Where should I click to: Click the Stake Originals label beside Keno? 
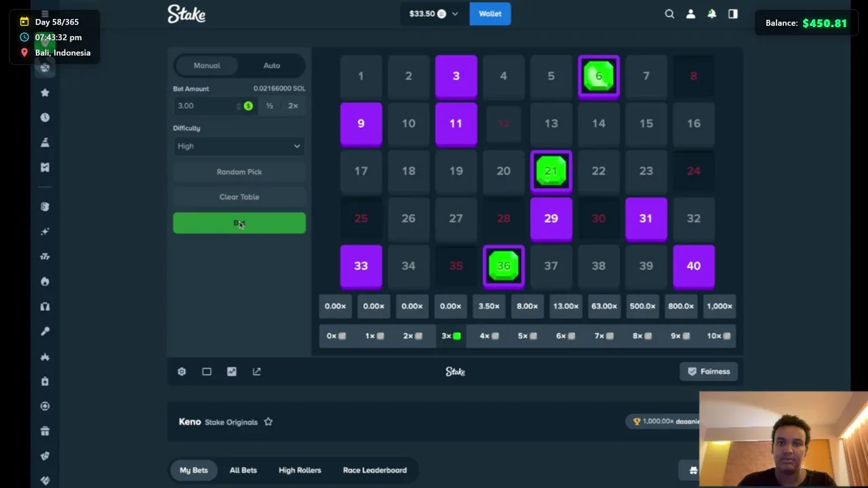pyautogui.click(x=231, y=422)
